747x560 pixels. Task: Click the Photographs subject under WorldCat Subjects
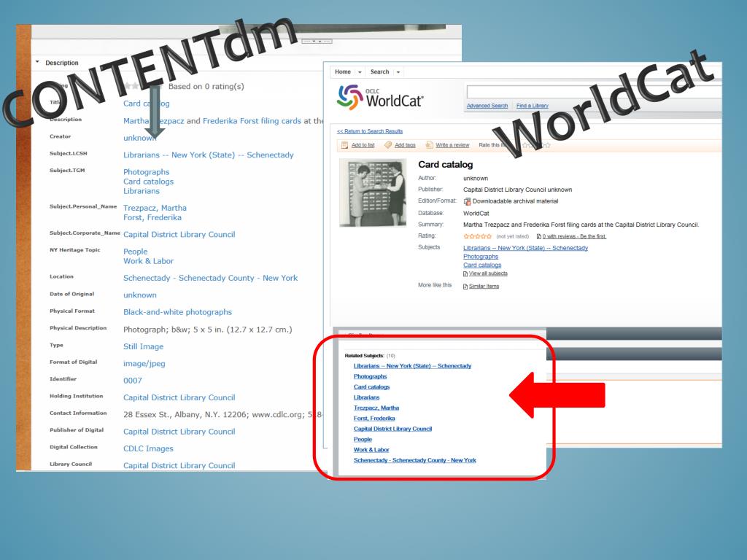[x=481, y=257]
